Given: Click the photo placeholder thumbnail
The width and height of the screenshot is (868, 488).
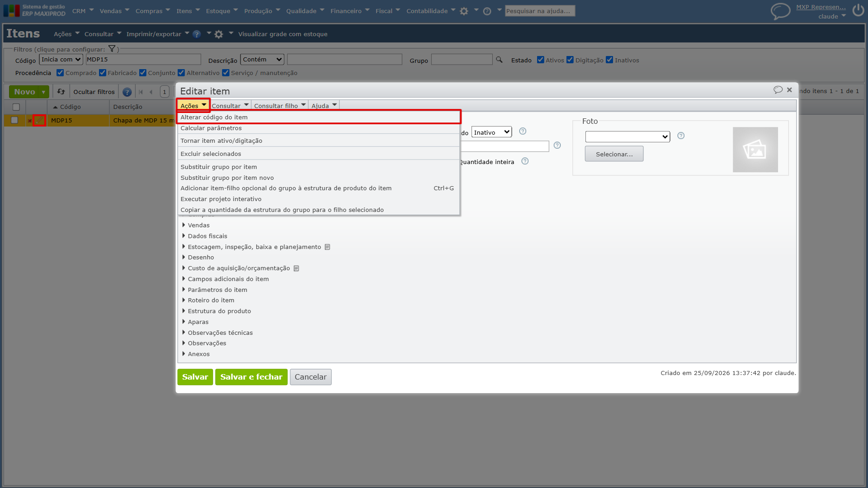Looking at the screenshot, I should [x=755, y=150].
